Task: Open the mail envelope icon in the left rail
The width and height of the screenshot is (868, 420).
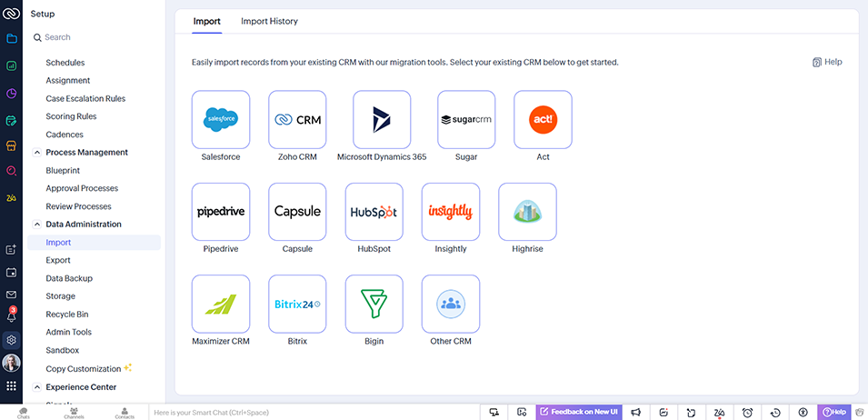Action: (11, 295)
